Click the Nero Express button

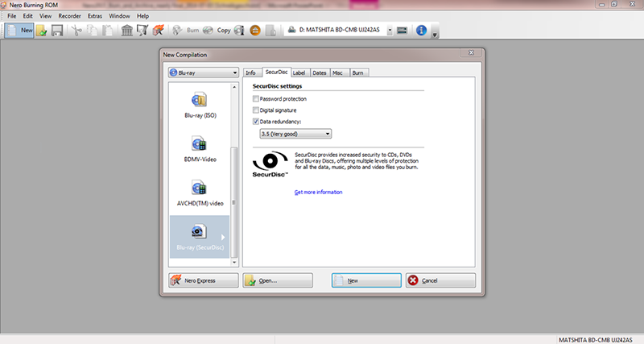pyautogui.click(x=204, y=280)
